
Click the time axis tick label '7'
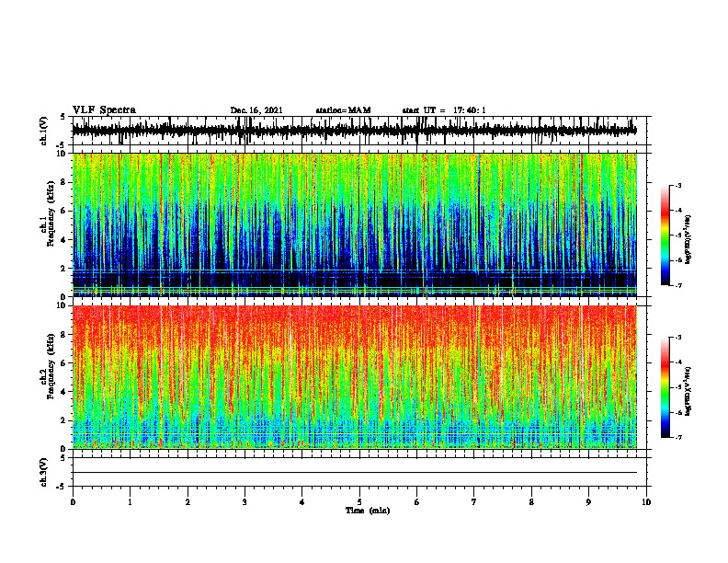tap(474, 502)
